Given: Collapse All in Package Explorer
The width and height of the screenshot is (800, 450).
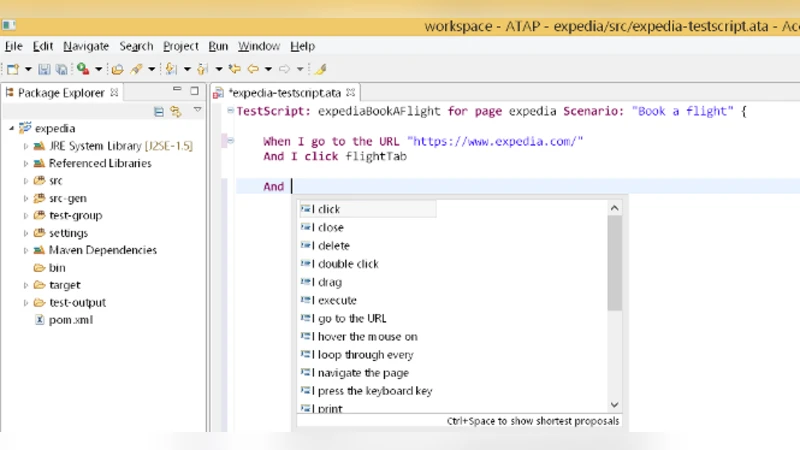Looking at the screenshot, I should click(159, 111).
